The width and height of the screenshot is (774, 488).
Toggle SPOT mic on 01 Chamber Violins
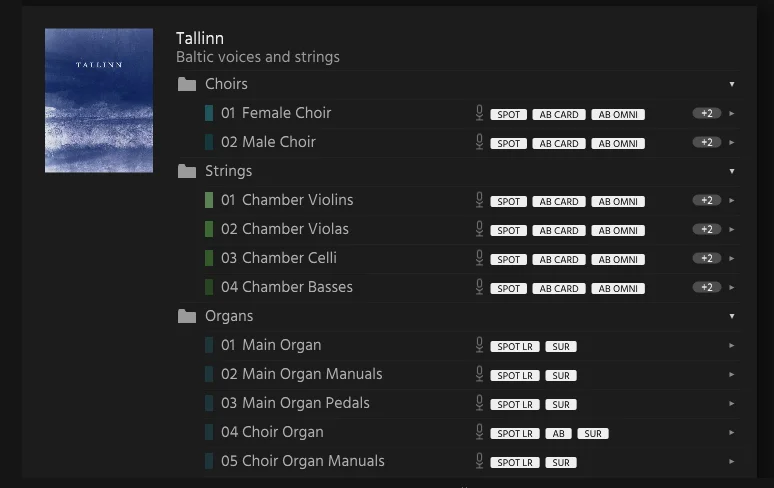[508, 202]
